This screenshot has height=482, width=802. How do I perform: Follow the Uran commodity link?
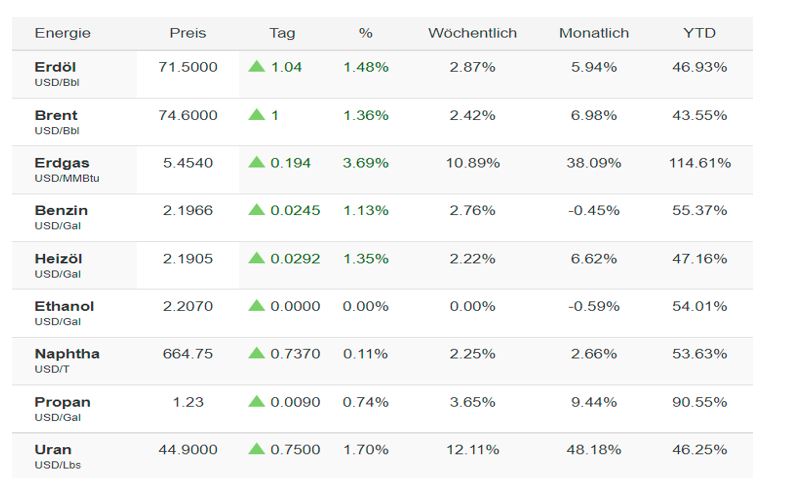53,449
